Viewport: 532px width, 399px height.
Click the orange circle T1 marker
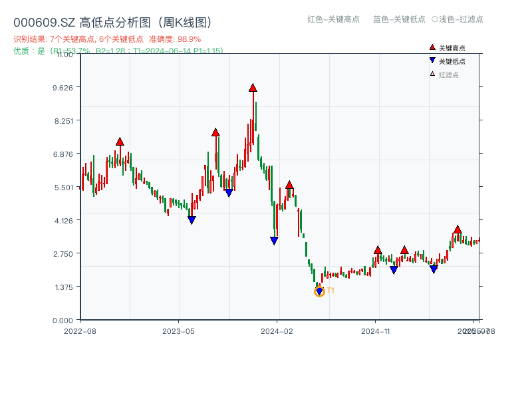pos(318,291)
